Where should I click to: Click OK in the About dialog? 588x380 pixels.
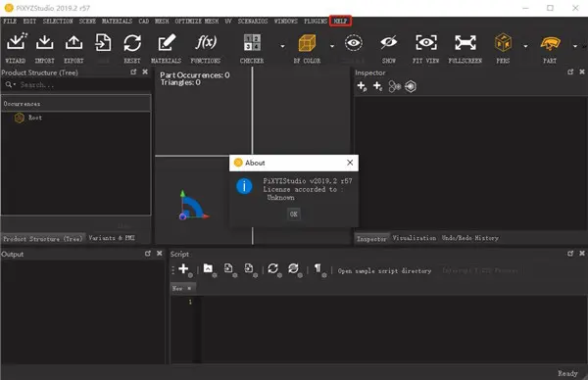294,214
